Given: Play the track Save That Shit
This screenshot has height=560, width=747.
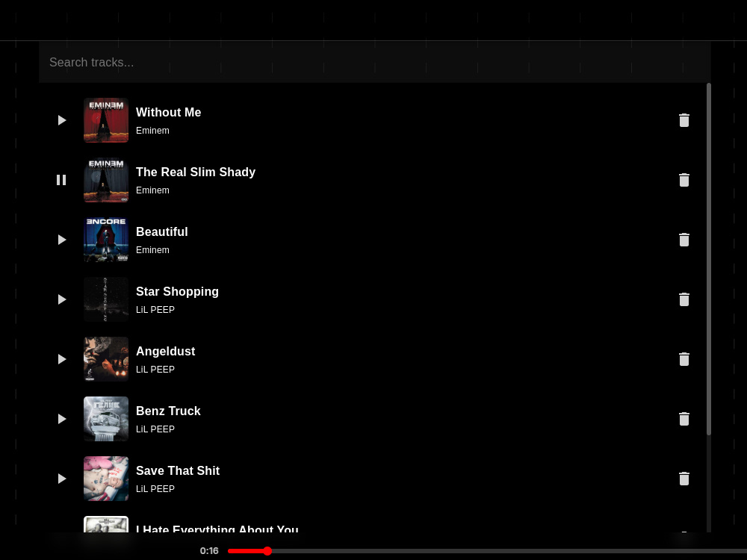Looking at the screenshot, I should [62, 479].
